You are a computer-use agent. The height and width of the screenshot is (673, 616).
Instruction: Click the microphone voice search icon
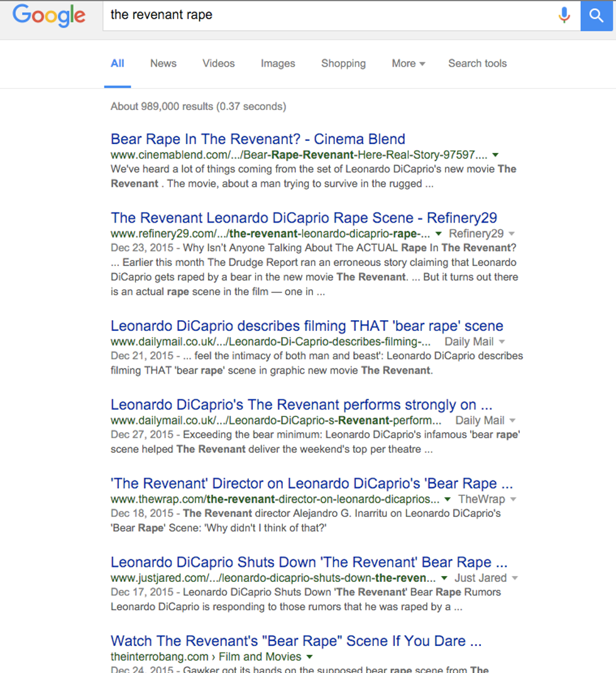pos(564,15)
